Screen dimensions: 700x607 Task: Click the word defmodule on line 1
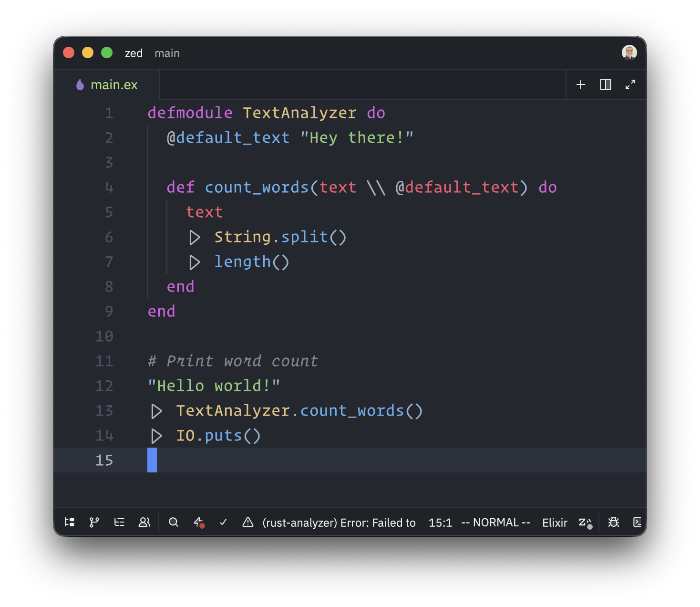(190, 113)
